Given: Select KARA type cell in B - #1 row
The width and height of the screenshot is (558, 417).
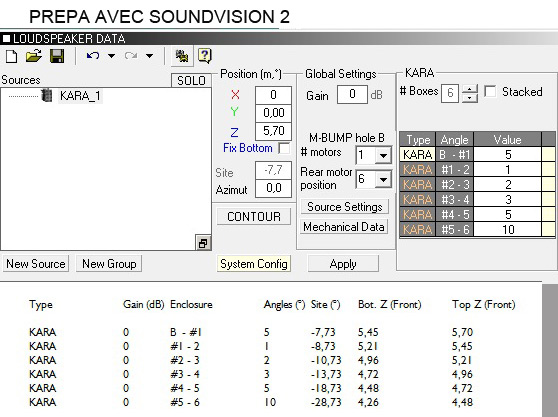Looking at the screenshot, I should [418, 154].
